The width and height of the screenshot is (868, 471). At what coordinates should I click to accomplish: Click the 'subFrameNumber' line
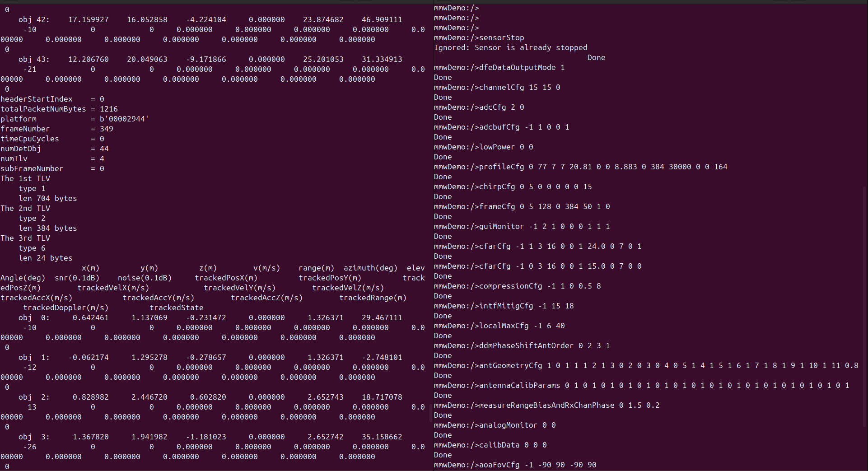coord(52,169)
